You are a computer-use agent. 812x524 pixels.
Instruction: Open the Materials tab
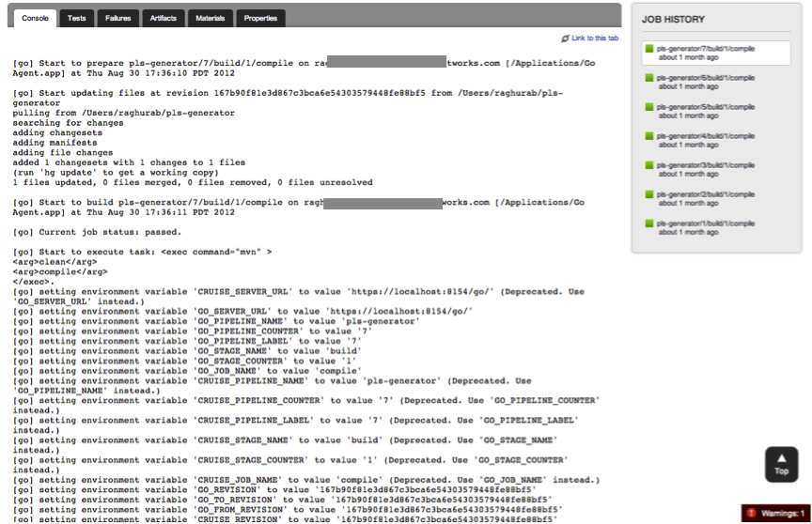click(210, 18)
